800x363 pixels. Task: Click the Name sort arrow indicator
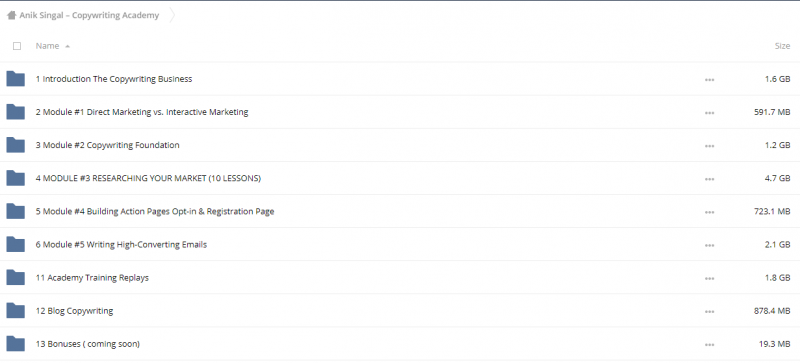[67, 46]
